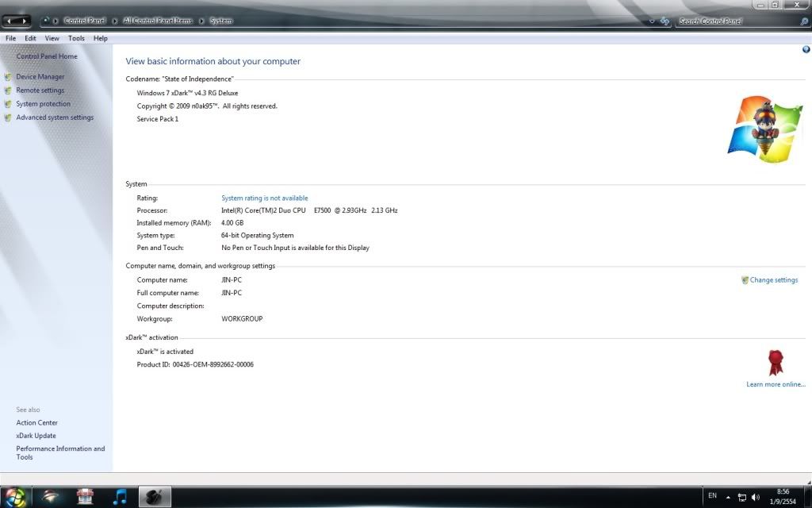Open Remote settings link
Viewport: 812px width, 508px height.
[40, 90]
